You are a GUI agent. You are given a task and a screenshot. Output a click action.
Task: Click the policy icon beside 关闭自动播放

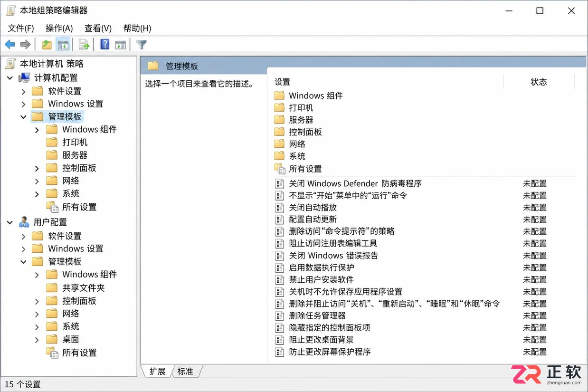pos(280,208)
